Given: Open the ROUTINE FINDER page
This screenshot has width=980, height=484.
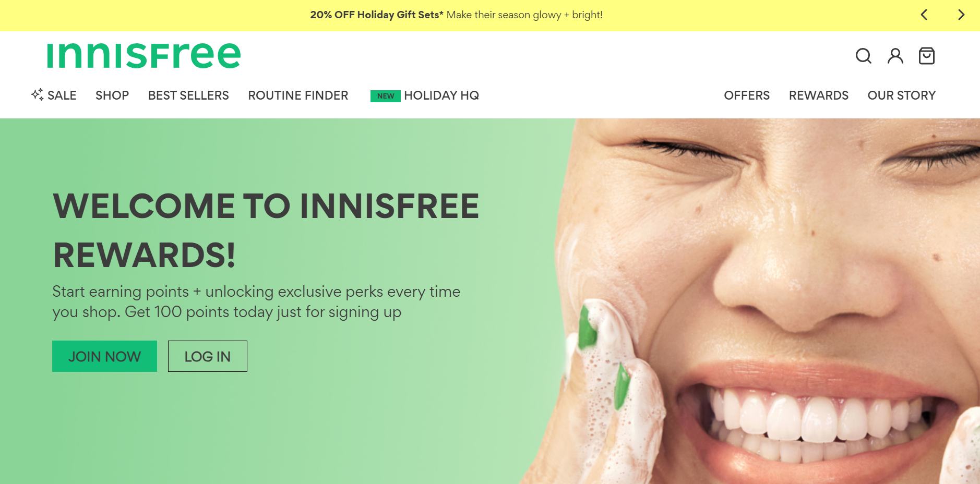Looking at the screenshot, I should [298, 95].
